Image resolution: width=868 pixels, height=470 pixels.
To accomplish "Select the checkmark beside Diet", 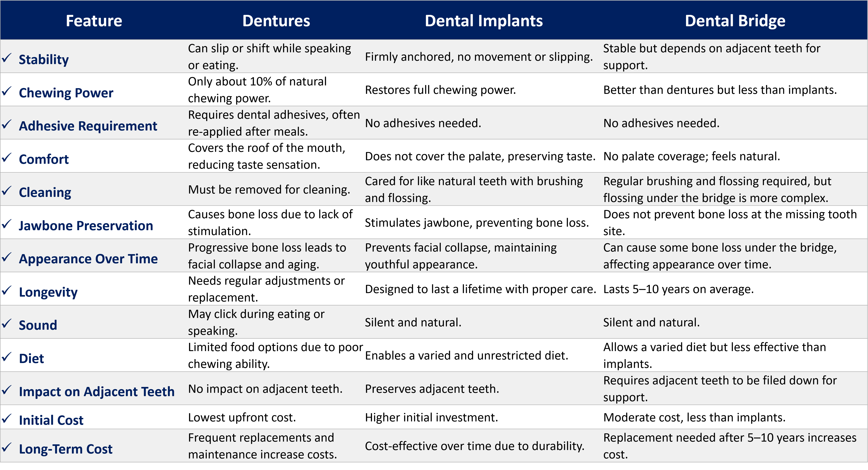I will [x=7, y=357].
